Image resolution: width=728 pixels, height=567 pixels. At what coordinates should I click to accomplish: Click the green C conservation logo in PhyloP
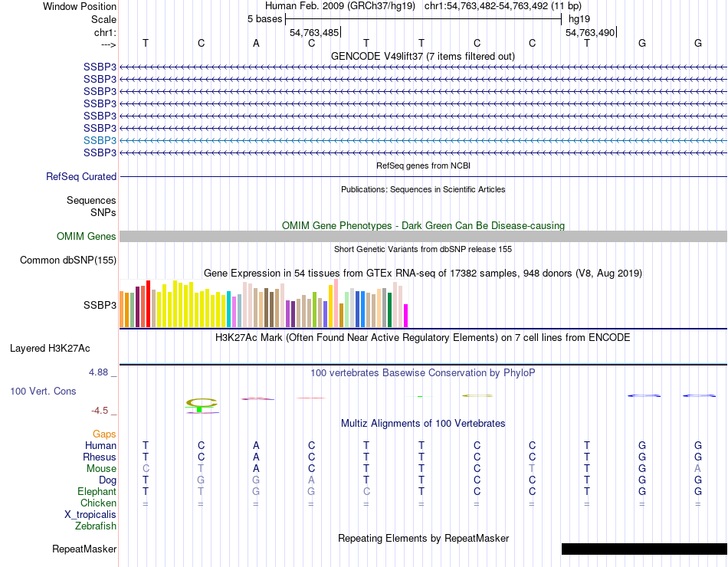coord(202,402)
